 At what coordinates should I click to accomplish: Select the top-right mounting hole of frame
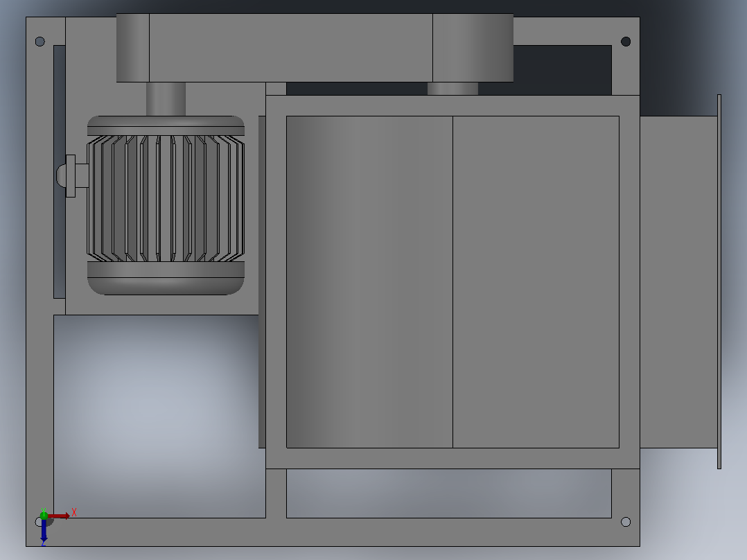[x=626, y=42]
